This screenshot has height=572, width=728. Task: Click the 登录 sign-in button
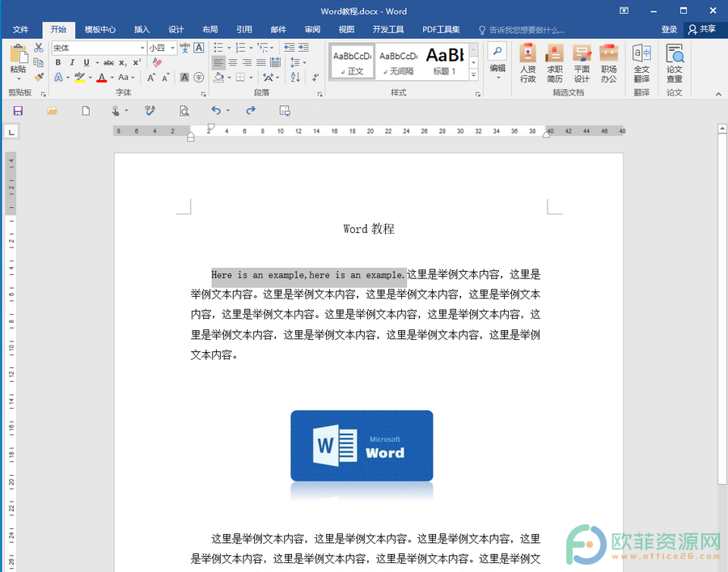[x=669, y=30]
